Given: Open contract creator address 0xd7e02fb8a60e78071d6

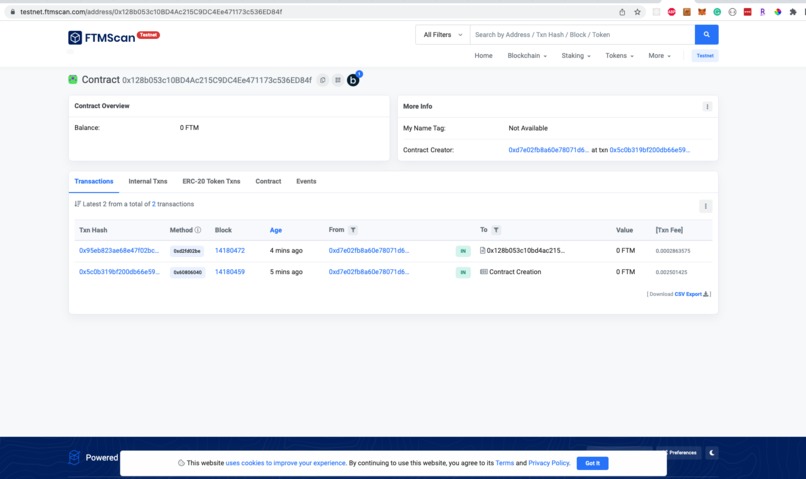Looking at the screenshot, I should [548, 150].
